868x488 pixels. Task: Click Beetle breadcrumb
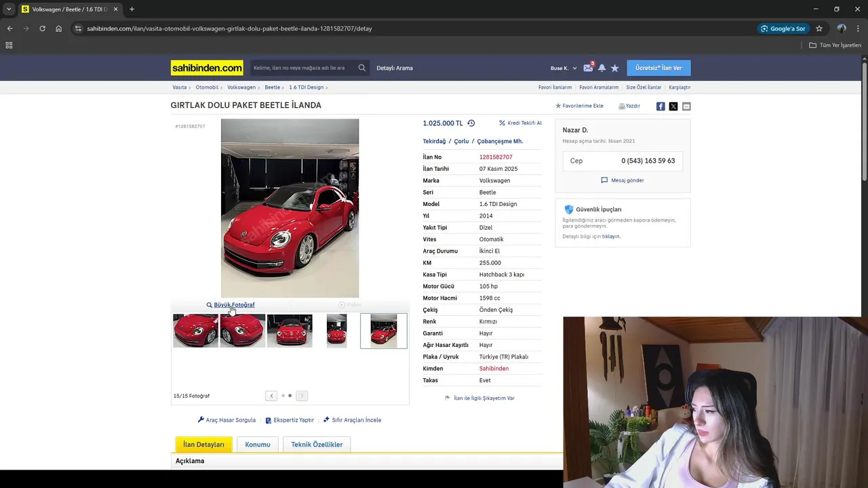pyautogui.click(x=273, y=87)
